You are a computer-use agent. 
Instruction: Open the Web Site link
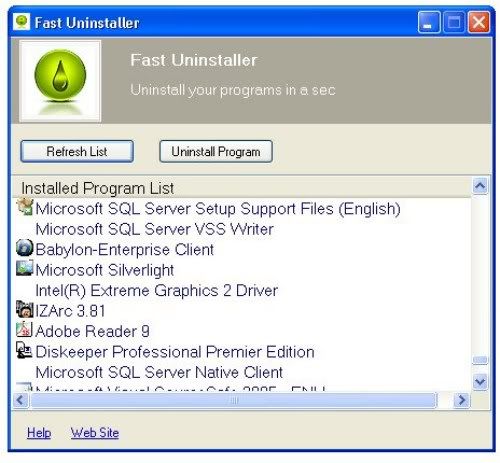point(95,433)
